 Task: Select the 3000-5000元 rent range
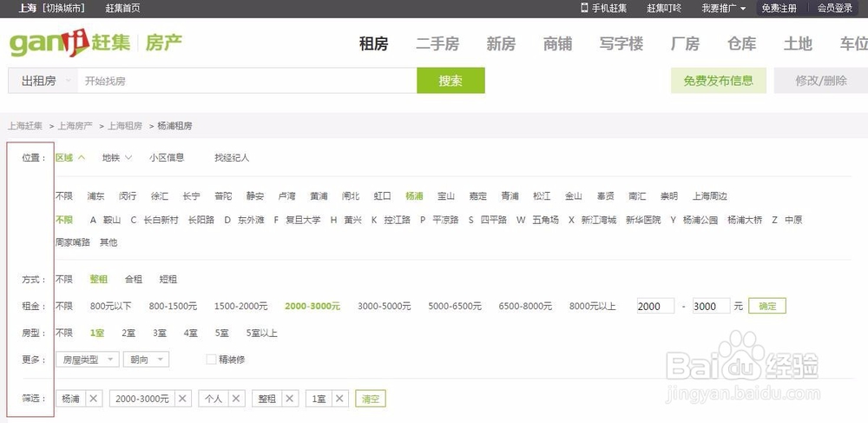pos(385,307)
